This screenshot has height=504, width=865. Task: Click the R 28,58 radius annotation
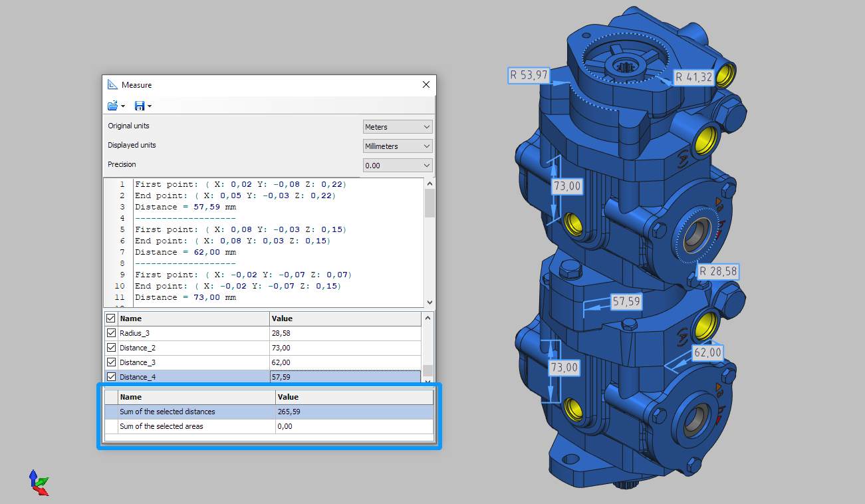click(718, 271)
